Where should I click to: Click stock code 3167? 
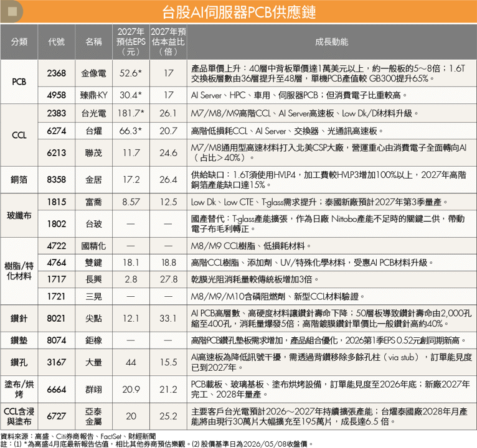click(x=56, y=362)
